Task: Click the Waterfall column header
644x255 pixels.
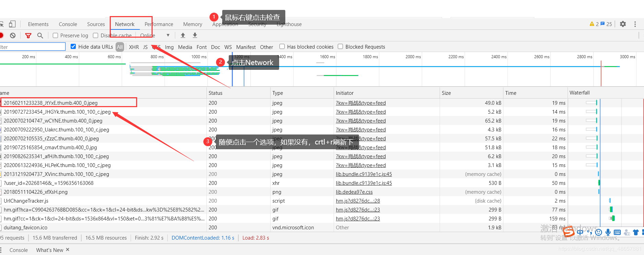Action: pyautogui.click(x=606, y=93)
